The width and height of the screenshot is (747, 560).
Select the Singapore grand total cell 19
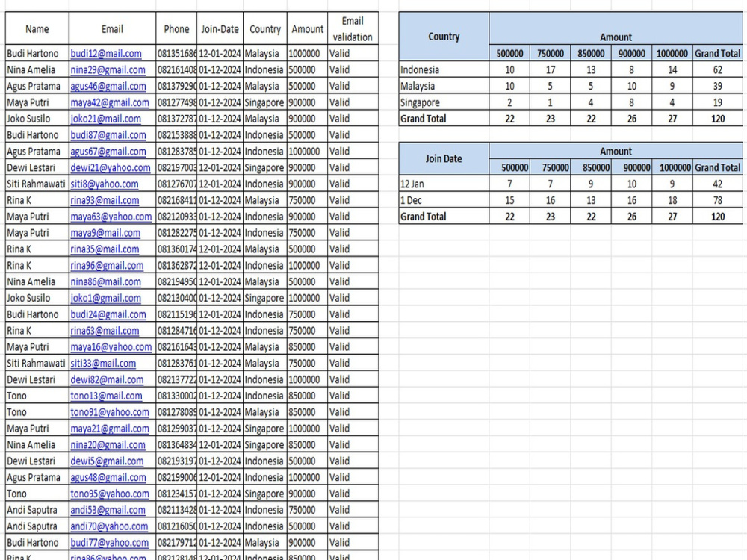717,102
